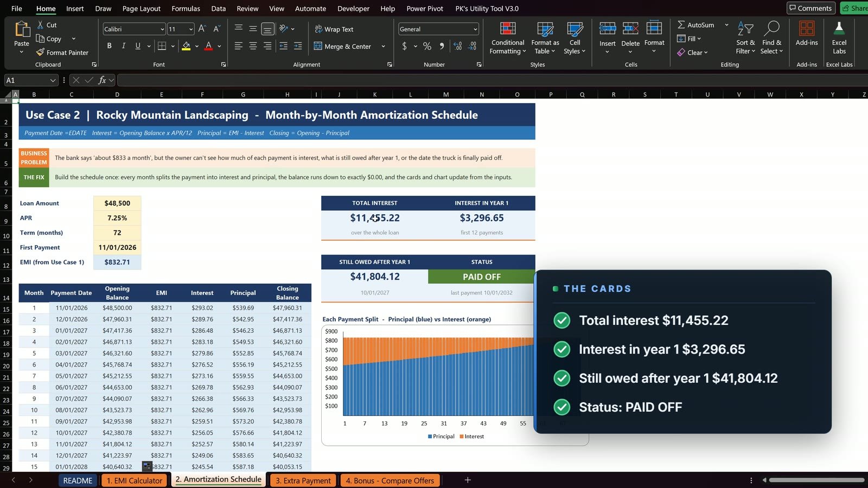This screenshot has width=868, height=488.
Task: Open the Number Format General combo box
Action: 438,29
